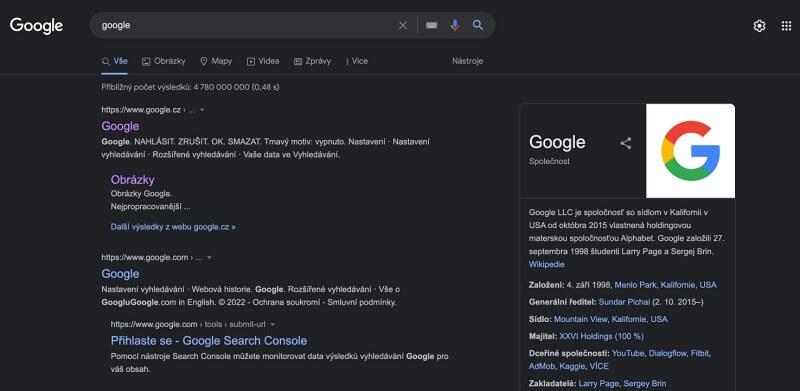The height and width of the screenshot is (391, 800).
Task: Click the Sergey Brin founder link
Action: coord(645,383)
